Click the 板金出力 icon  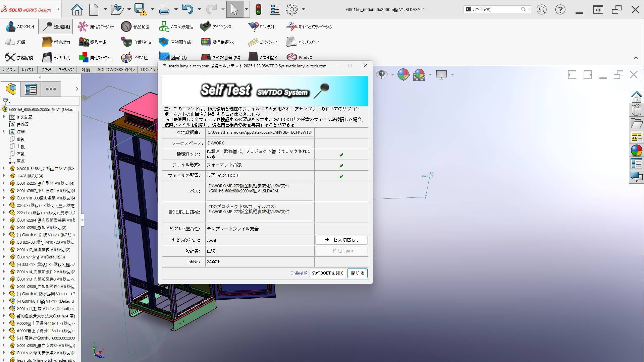(x=47, y=42)
